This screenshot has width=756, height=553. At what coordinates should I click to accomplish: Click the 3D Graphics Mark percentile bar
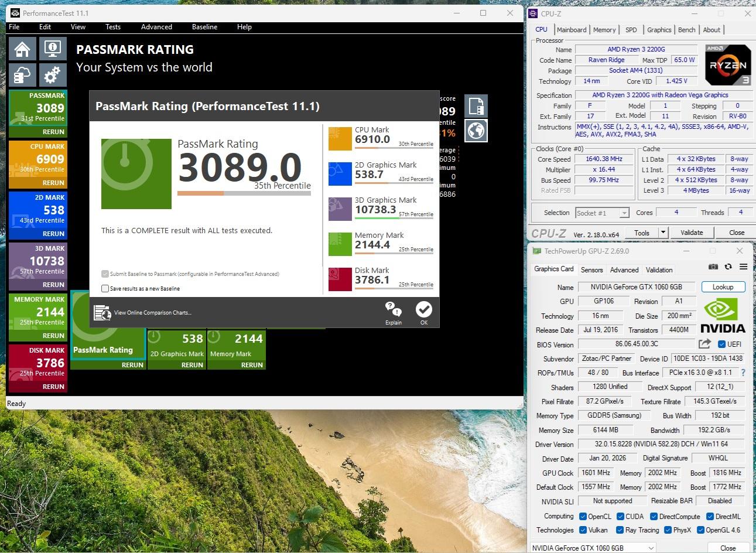(x=394, y=218)
